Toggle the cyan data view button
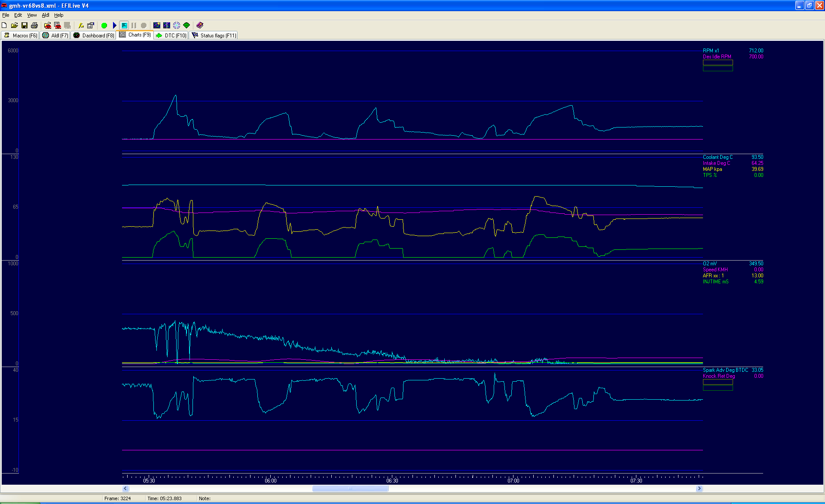The height and width of the screenshot is (504, 825). point(124,25)
